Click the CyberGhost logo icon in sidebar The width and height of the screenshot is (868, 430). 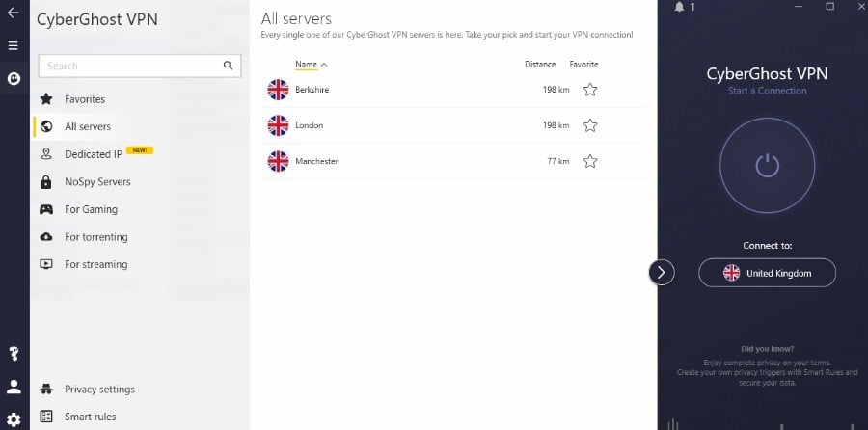14,78
